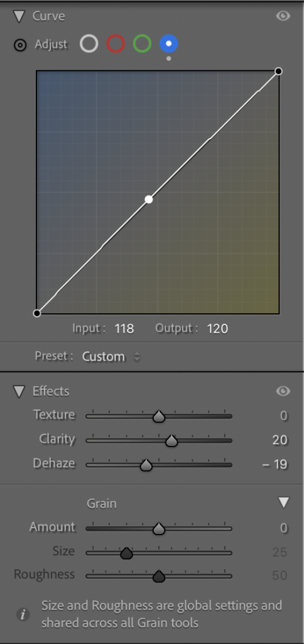This screenshot has height=644, width=304.
Task: Toggle Effects panel visibility eye
Action: 283,391
